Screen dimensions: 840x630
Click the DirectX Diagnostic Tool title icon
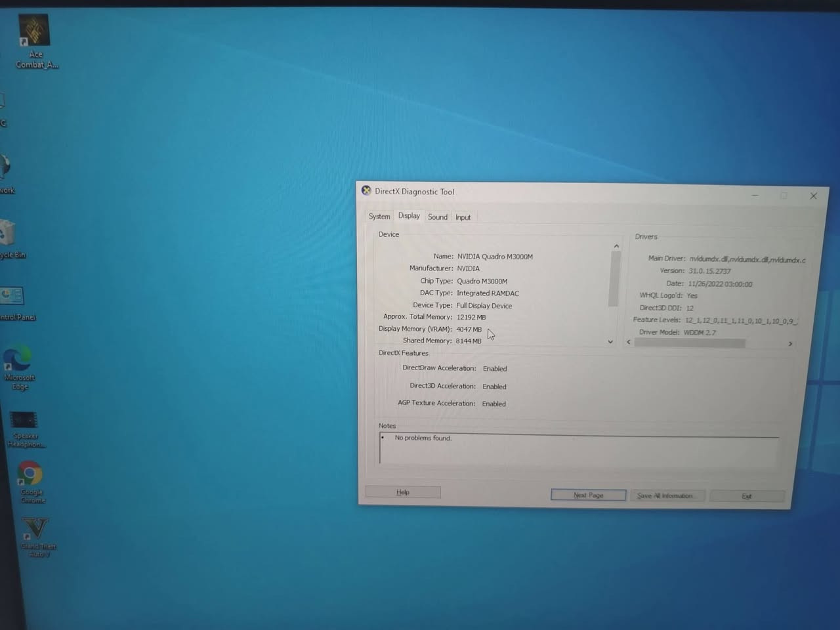[366, 190]
